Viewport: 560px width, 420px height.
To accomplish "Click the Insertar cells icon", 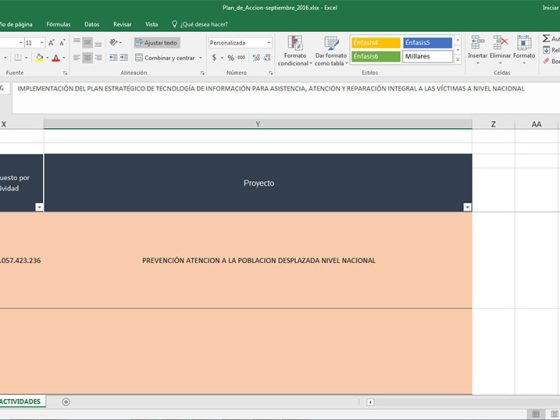I will click(478, 43).
